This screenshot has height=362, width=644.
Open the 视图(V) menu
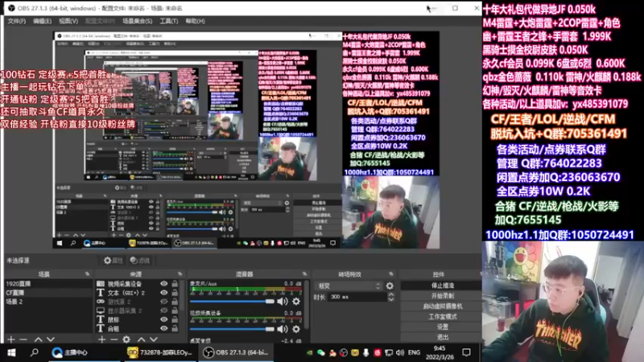coord(68,21)
